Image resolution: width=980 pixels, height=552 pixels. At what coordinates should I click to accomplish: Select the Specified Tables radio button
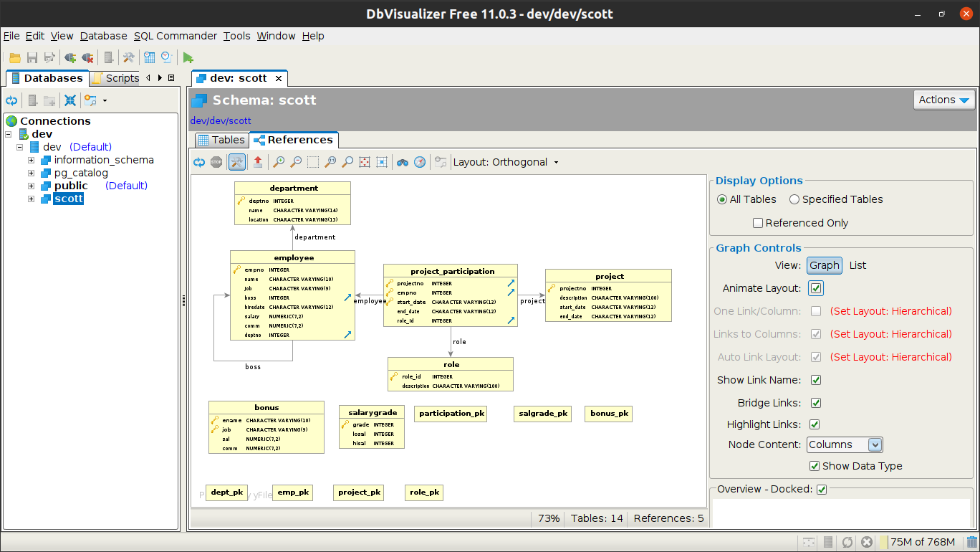click(794, 199)
